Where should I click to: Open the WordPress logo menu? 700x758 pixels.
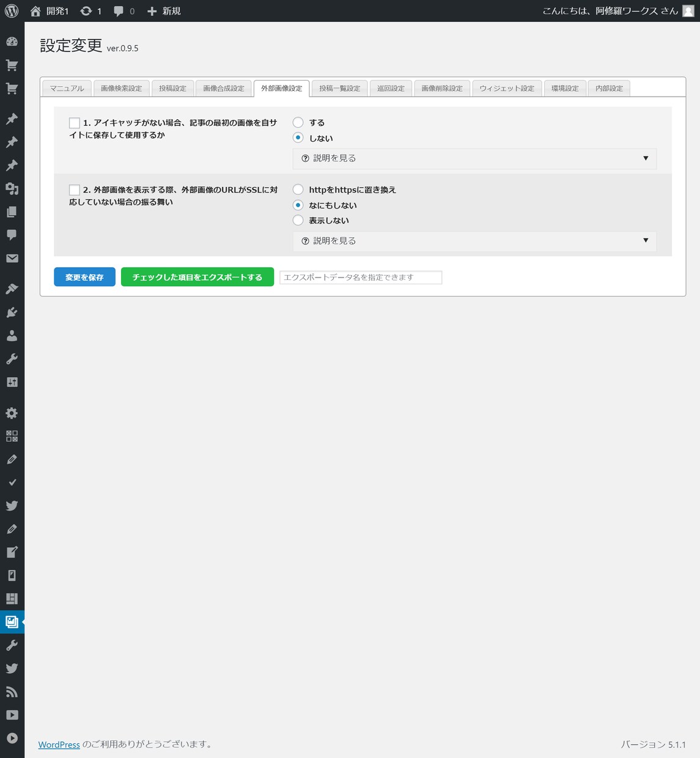pyautogui.click(x=12, y=11)
